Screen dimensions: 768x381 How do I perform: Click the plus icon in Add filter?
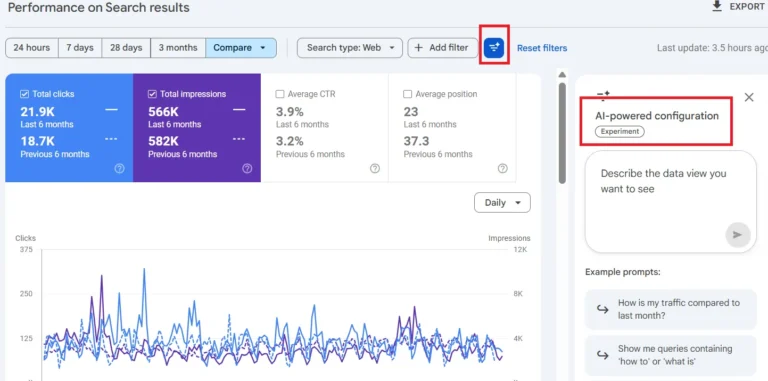[x=419, y=48]
